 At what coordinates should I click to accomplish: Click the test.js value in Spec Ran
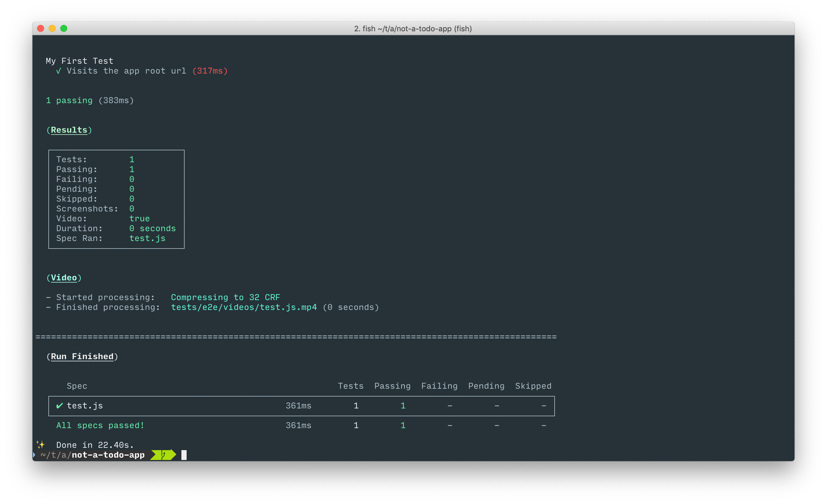(x=147, y=238)
